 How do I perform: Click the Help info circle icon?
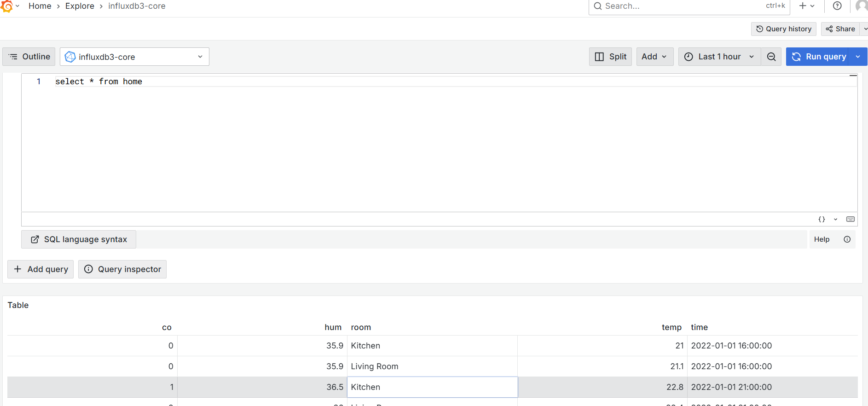[847, 239]
